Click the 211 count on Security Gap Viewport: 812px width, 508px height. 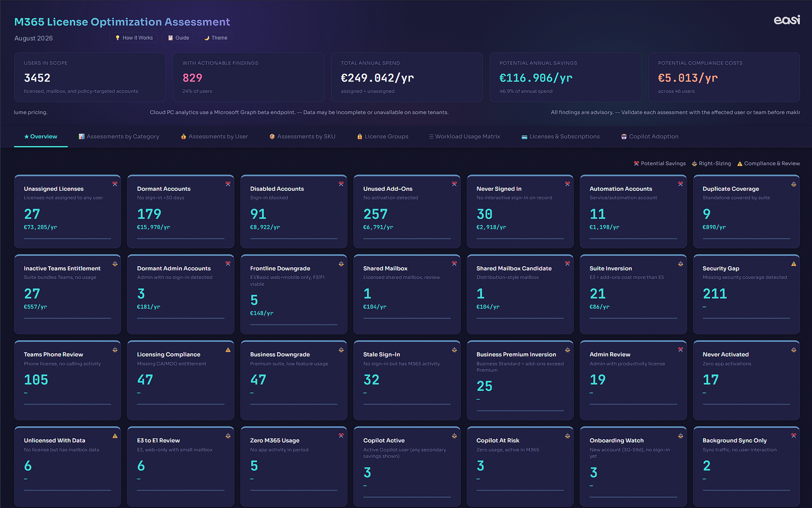coord(715,294)
